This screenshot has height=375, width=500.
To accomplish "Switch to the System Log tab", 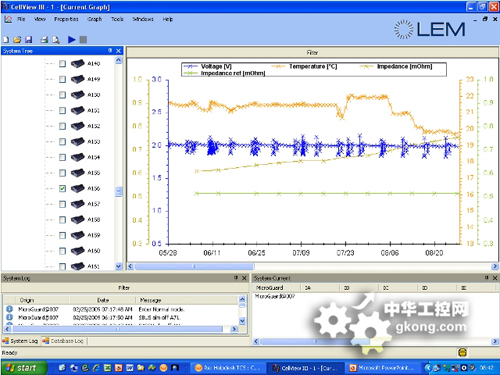I will pos(20,341).
